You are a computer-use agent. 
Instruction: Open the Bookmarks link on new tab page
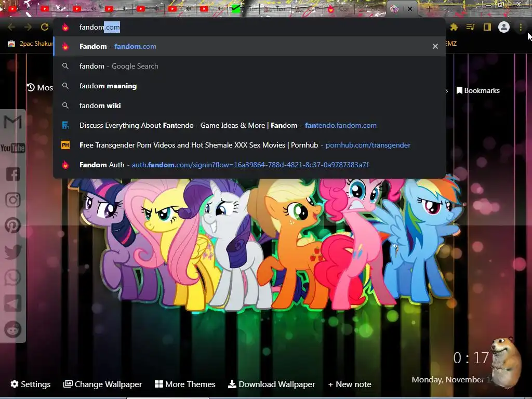tap(478, 90)
